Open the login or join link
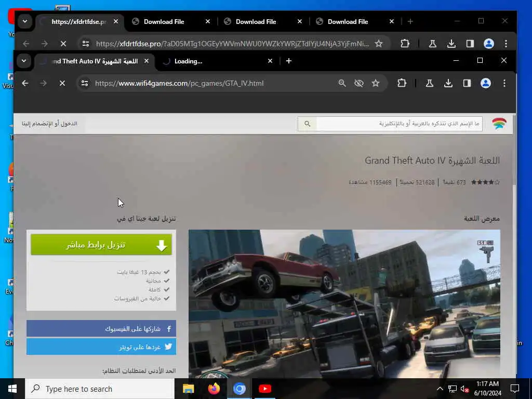The image size is (532, 399). click(x=49, y=124)
